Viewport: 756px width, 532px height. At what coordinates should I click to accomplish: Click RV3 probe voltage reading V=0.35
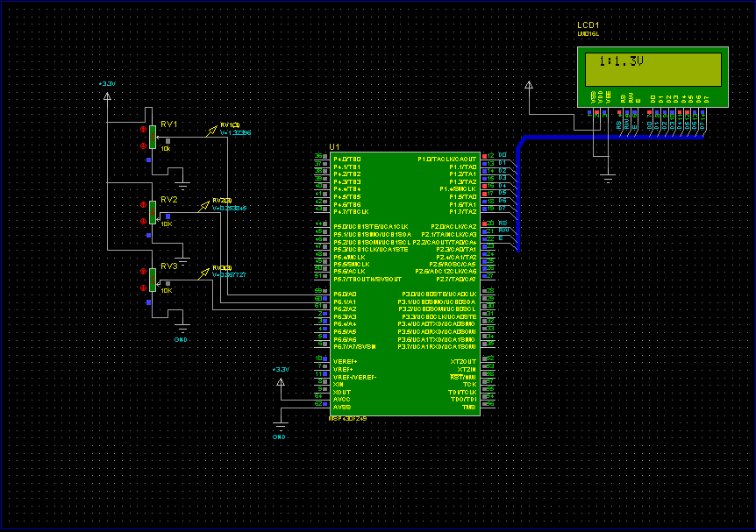[229, 274]
